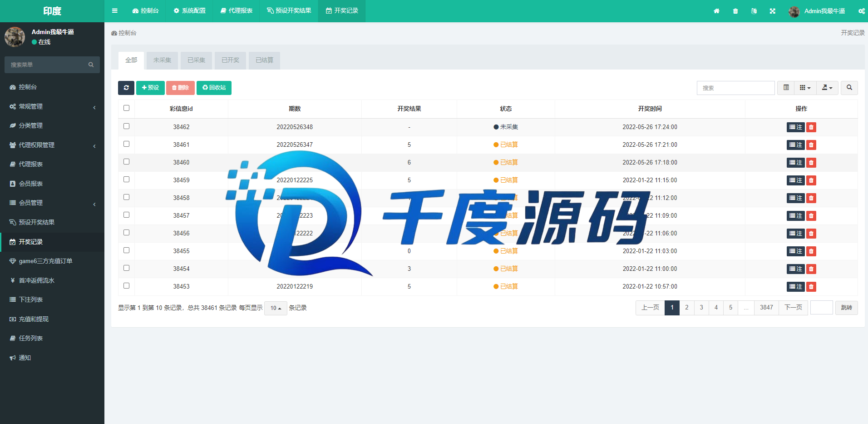Expand 会员管理 sidebar menu
The width and height of the screenshot is (868, 424).
click(52, 203)
